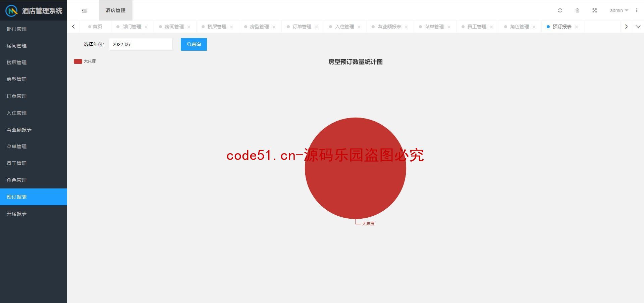
Task: Switch to the 房间管理 tab
Action: coord(174,27)
